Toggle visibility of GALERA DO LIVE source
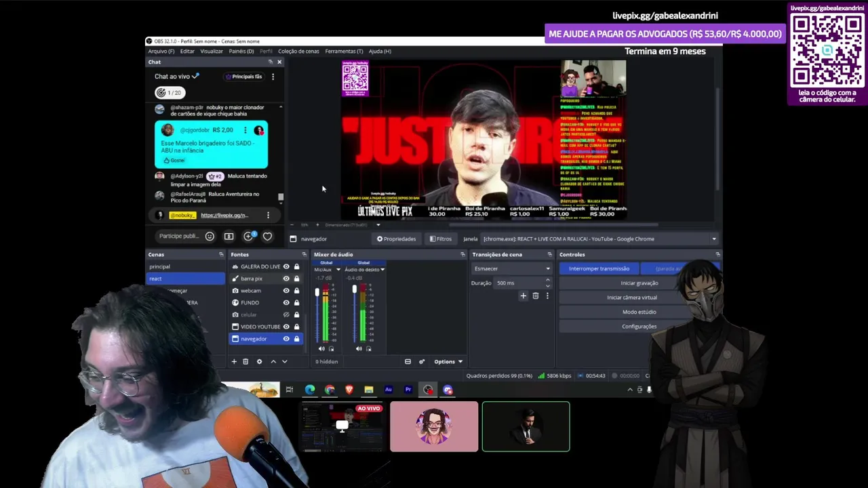This screenshot has height=488, width=868. tap(286, 266)
